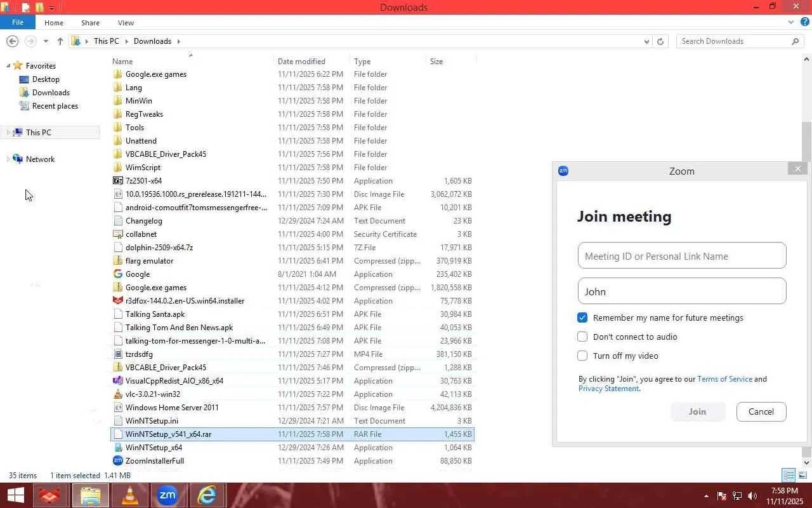Click the ZoomInstallerFull file icon
Screen dimensions: 812x508
coord(117,461)
